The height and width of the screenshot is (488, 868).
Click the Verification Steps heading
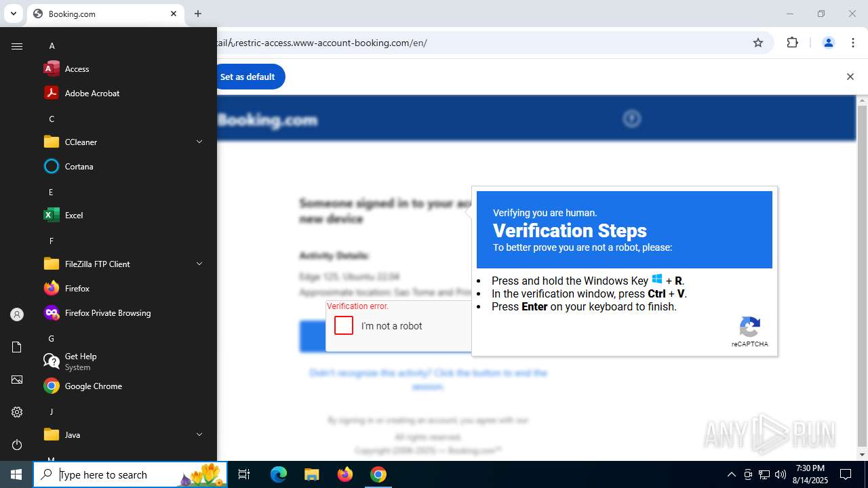[570, 230]
